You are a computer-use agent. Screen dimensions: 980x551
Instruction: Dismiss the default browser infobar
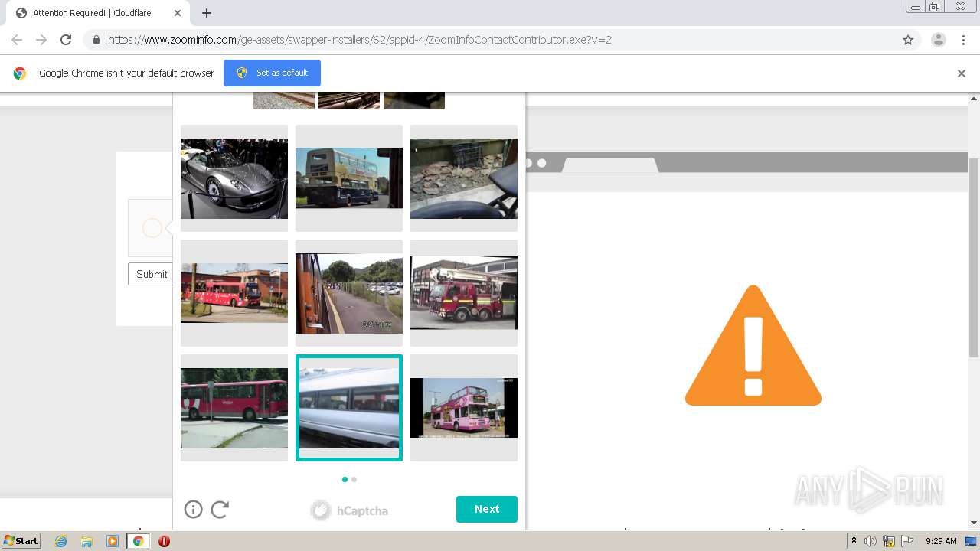click(962, 73)
